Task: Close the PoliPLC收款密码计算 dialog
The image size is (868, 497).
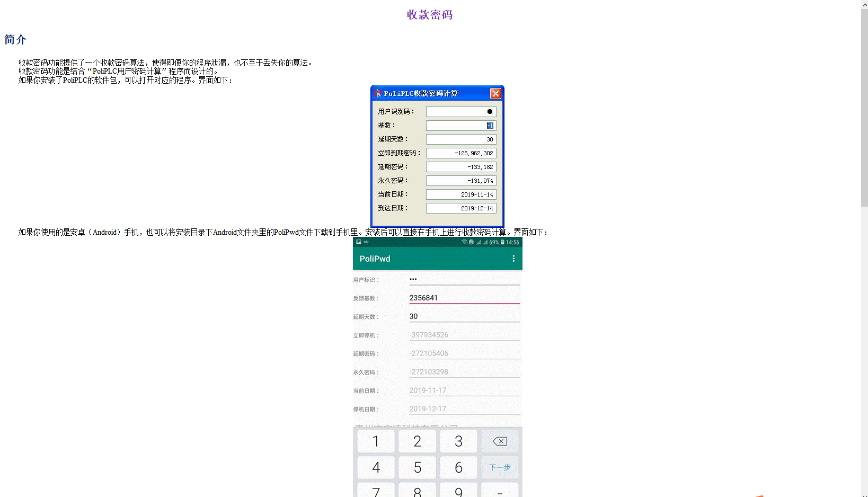Action: [495, 93]
